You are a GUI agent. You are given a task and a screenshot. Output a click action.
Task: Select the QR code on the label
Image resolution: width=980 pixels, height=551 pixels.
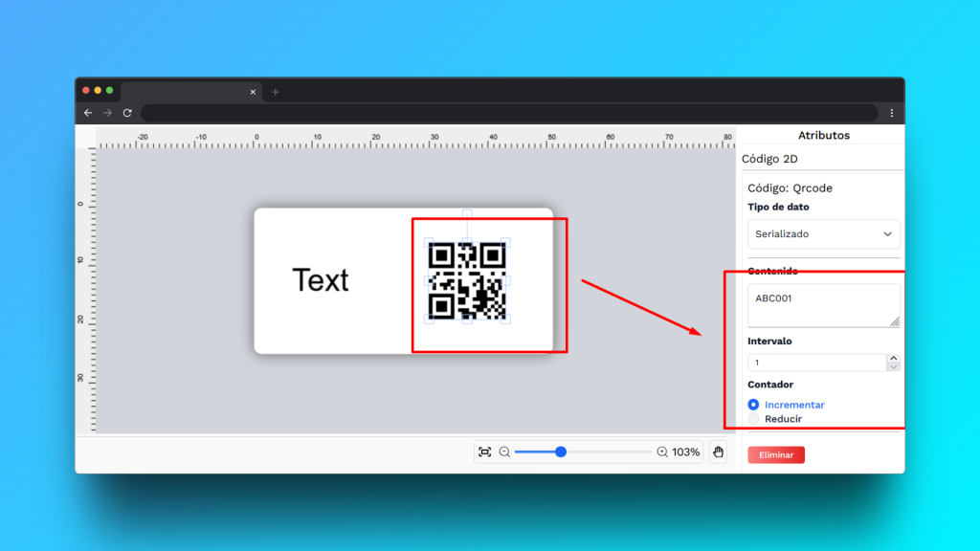pyautogui.click(x=467, y=281)
